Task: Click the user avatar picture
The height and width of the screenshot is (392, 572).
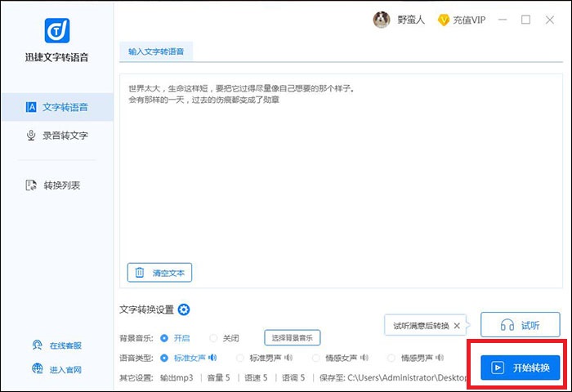Action: [382, 20]
